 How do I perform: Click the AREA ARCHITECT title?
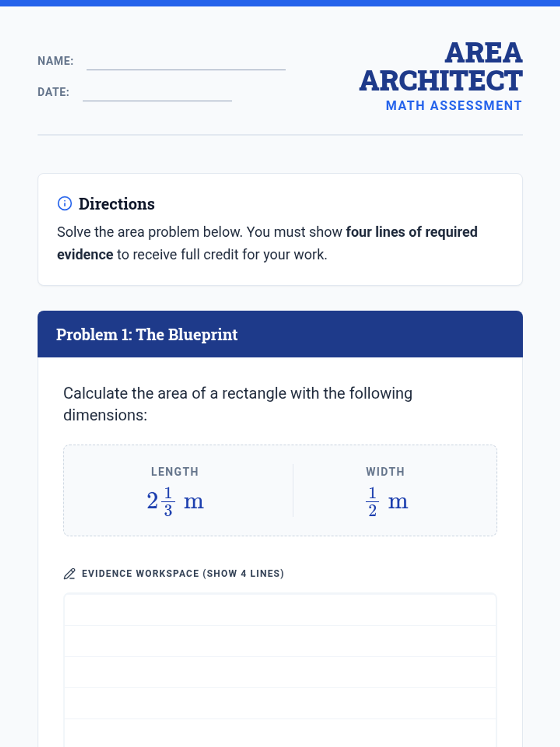tap(441, 67)
